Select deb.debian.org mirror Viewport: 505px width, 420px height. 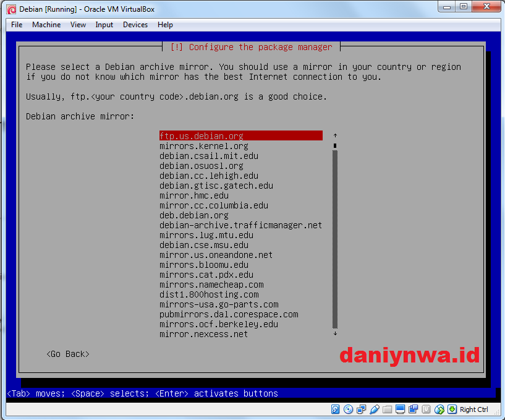tap(194, 215)
